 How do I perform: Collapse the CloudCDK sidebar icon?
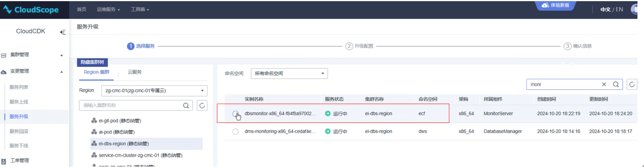(x=63, y=32)
